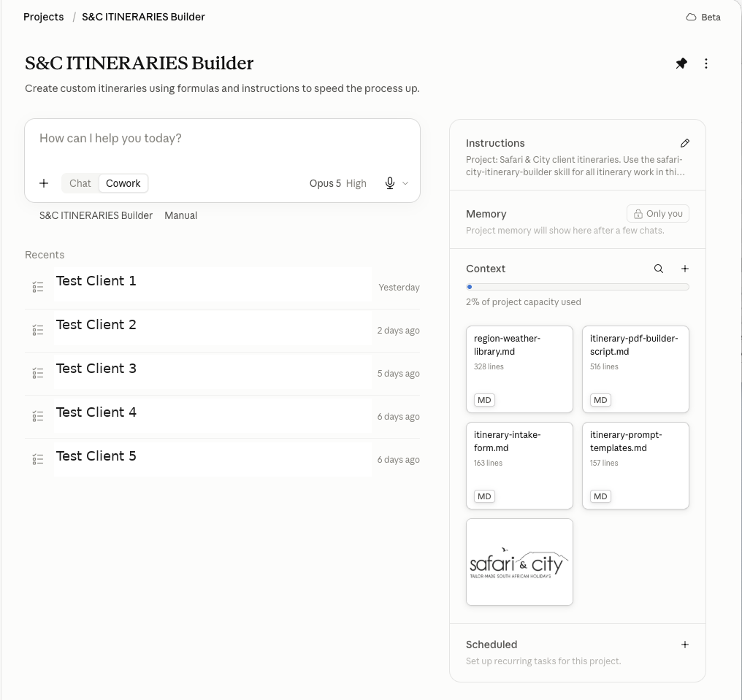Open the safari & city logo image card
Viewport: 742px width, 700px height.
(x=519, y=562)
